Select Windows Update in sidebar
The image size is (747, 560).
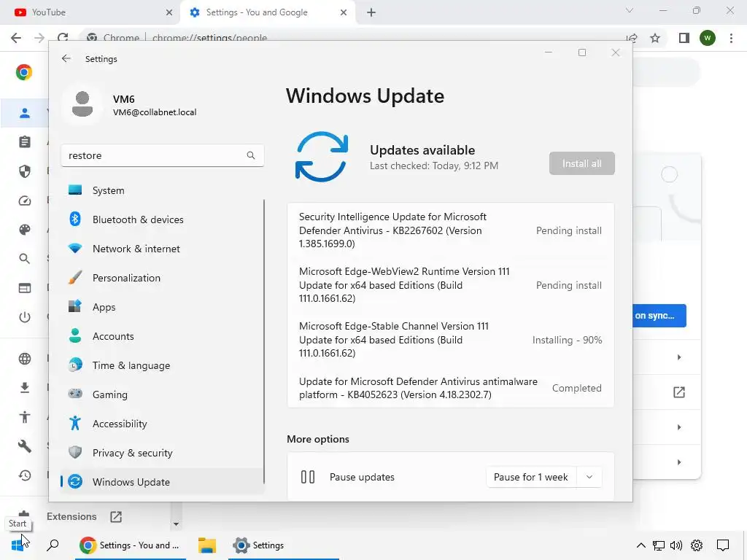click(162, 482)
